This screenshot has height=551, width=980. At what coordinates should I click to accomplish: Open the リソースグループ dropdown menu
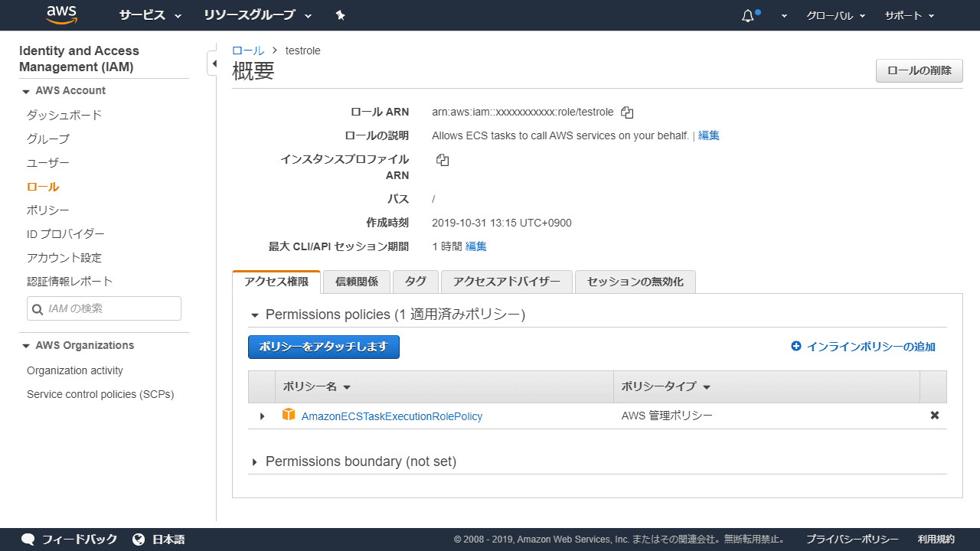pos(257,15)
